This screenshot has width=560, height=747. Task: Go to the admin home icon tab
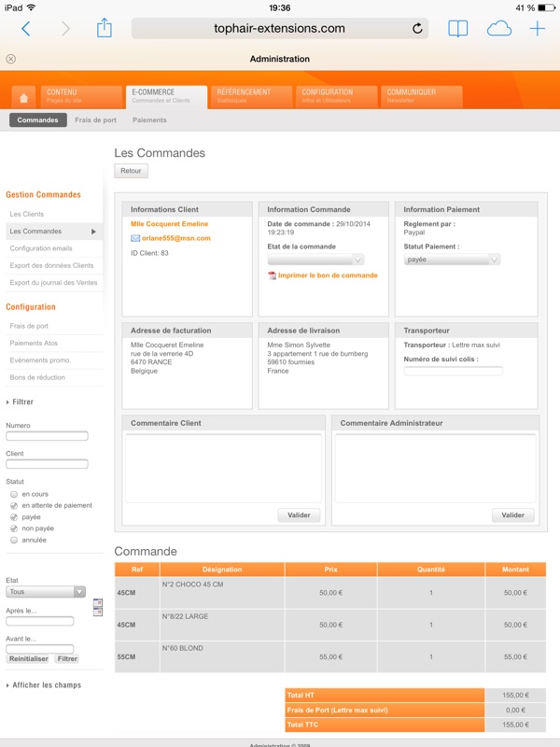tap(23, 97)
